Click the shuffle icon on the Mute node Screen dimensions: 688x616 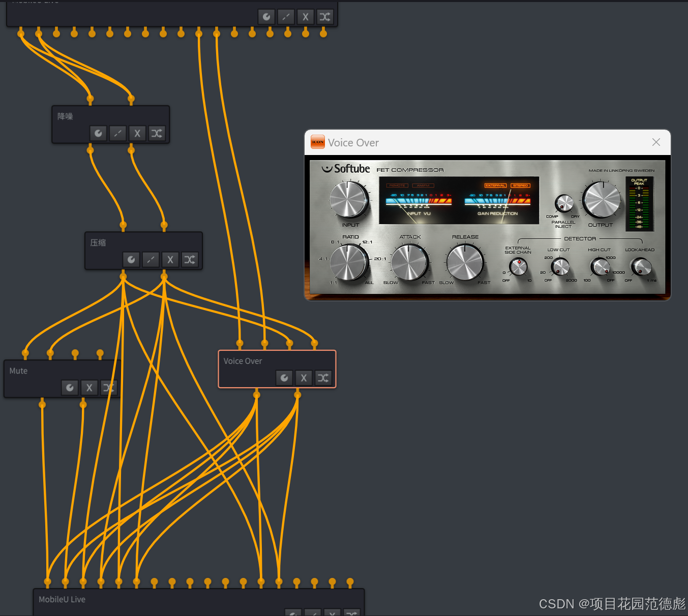click(109, 388)
